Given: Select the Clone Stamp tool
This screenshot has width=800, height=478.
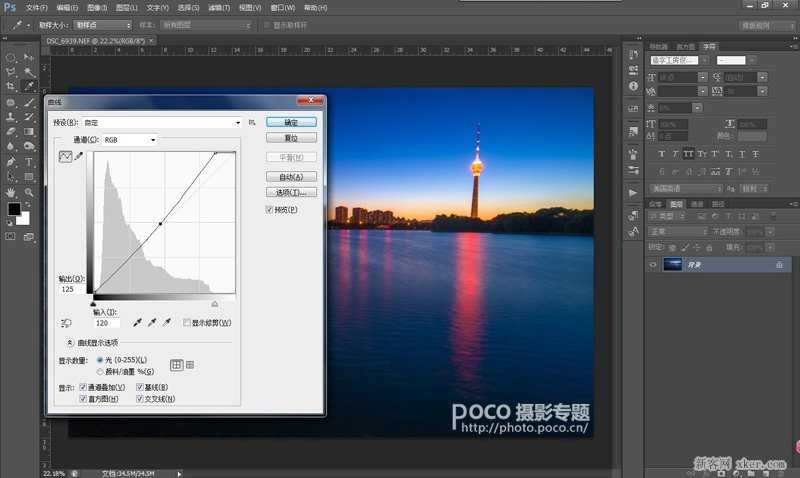Looking at the screenshot, I should [10, 117].
